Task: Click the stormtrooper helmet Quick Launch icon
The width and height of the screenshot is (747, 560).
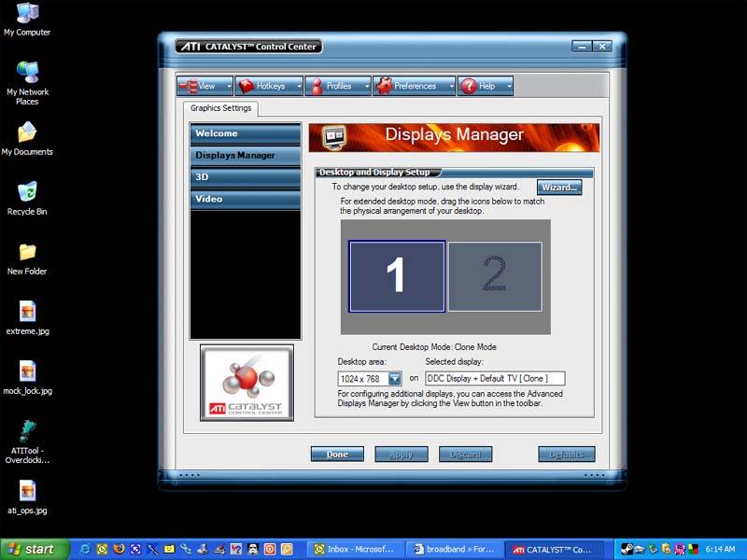Action: point(253,549)
